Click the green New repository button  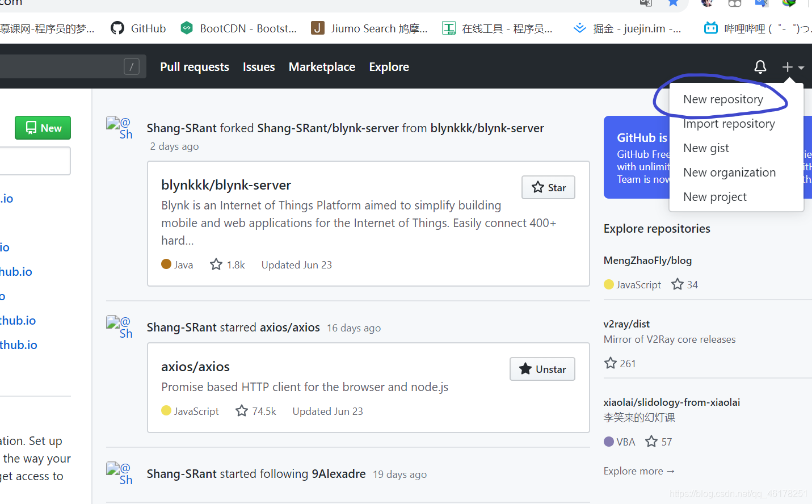43,128
